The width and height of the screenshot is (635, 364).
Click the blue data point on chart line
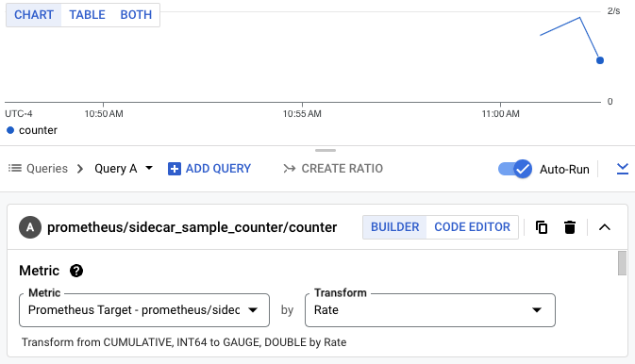coord(600,60)
